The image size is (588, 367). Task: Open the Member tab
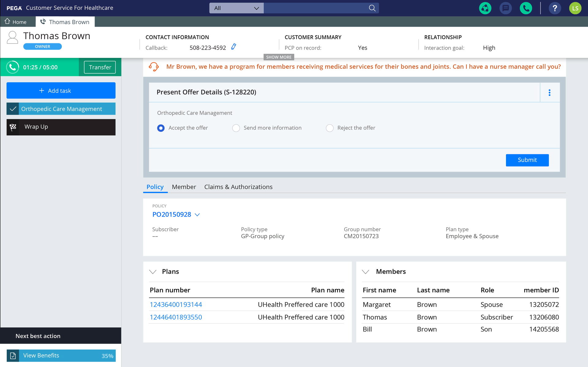(x=184, y=187)
